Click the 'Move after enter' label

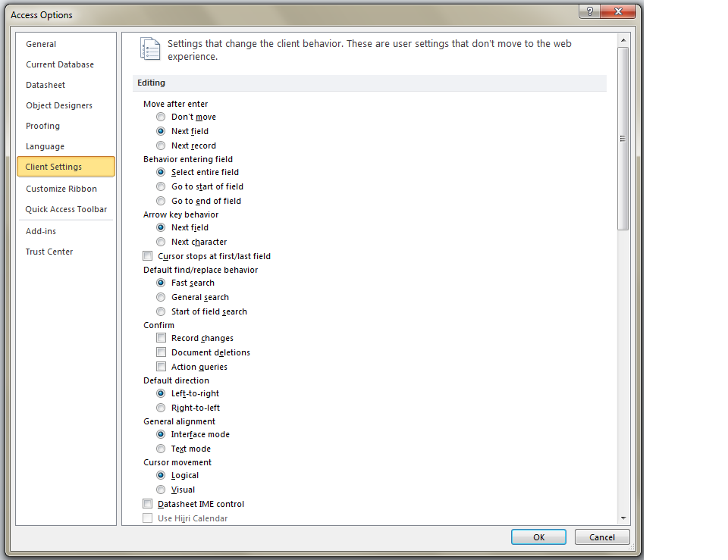[x=175, y=104]
